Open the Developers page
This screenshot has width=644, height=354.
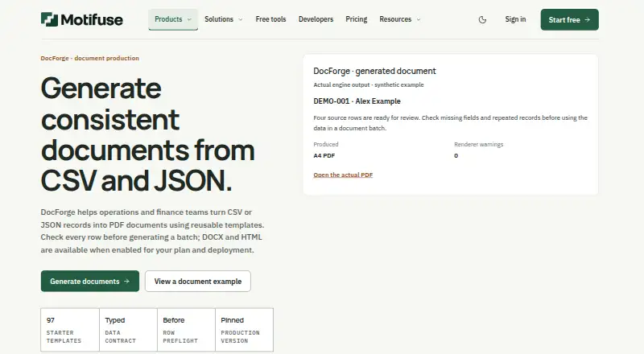(316, 19)
